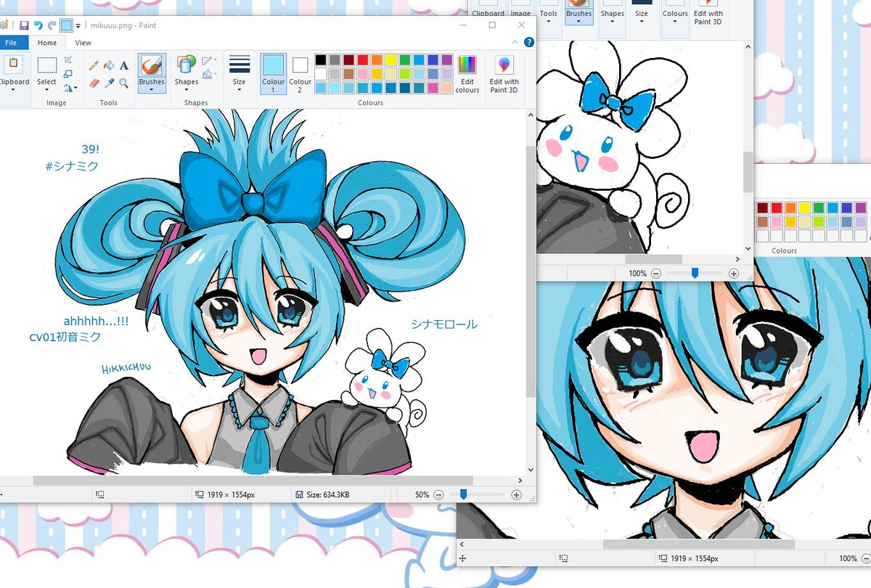
Task: Expand Clipboard dropdown in mikuuu.png window
Action: coord(13,90)
